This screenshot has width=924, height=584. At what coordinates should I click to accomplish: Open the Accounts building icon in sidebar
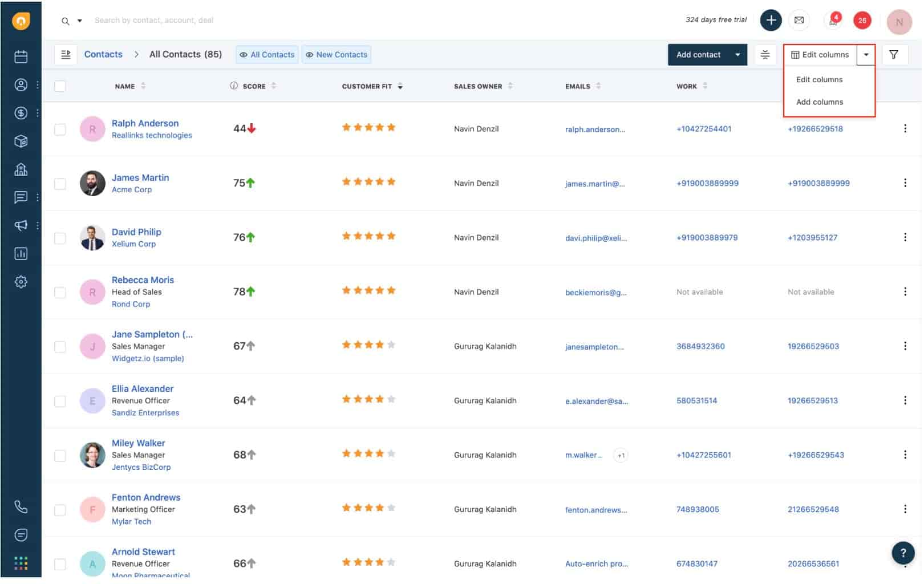point(21,169)
